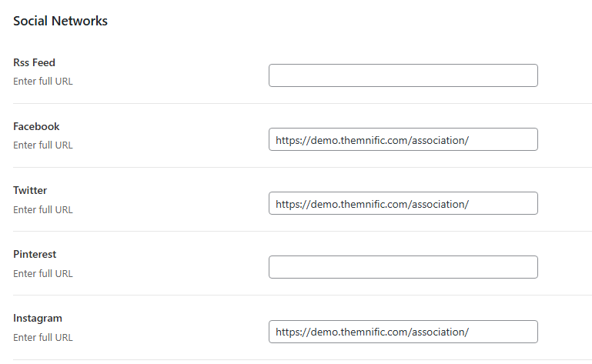Click the divider line below Facebook row
Viewport: 592px width, 364px height.
click(303, 167)
